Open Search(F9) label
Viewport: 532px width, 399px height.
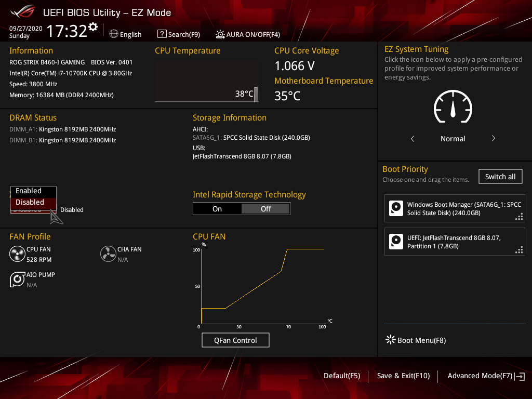click(184, 34)
